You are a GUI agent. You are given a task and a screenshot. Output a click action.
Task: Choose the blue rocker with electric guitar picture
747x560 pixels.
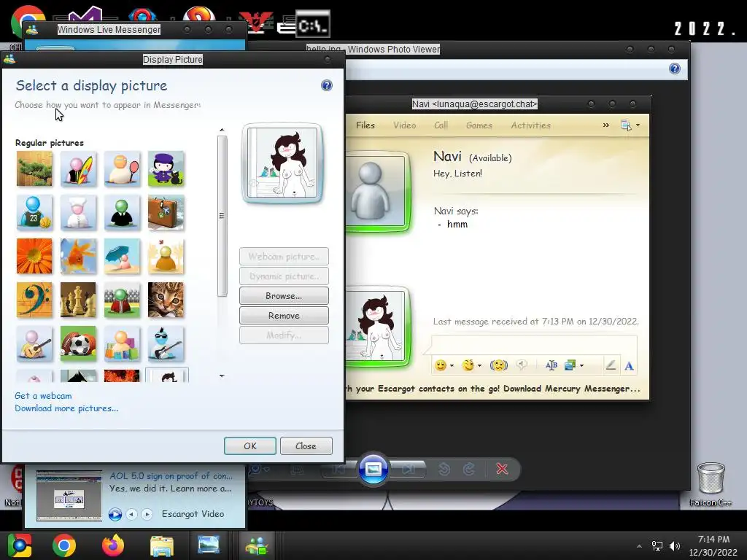tap(166, 344)
